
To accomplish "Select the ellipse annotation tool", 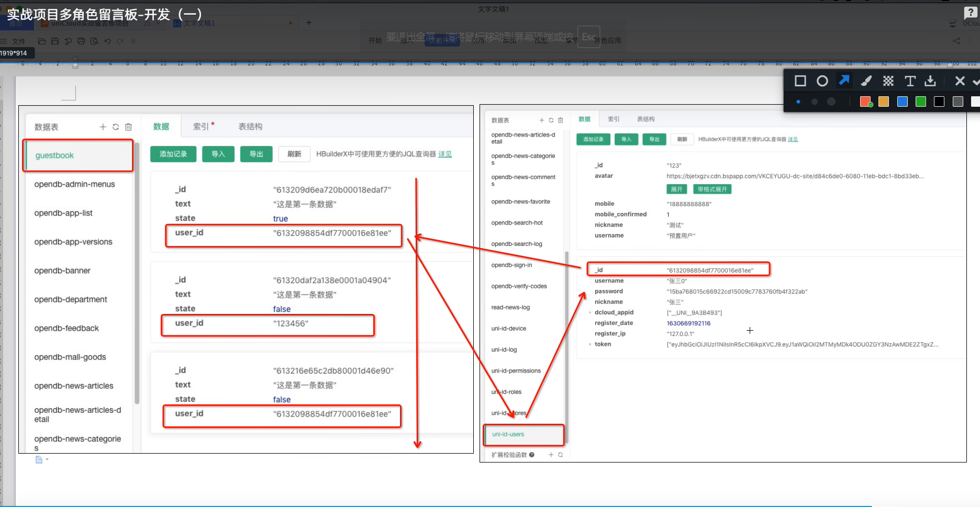I will click(822, 81).
